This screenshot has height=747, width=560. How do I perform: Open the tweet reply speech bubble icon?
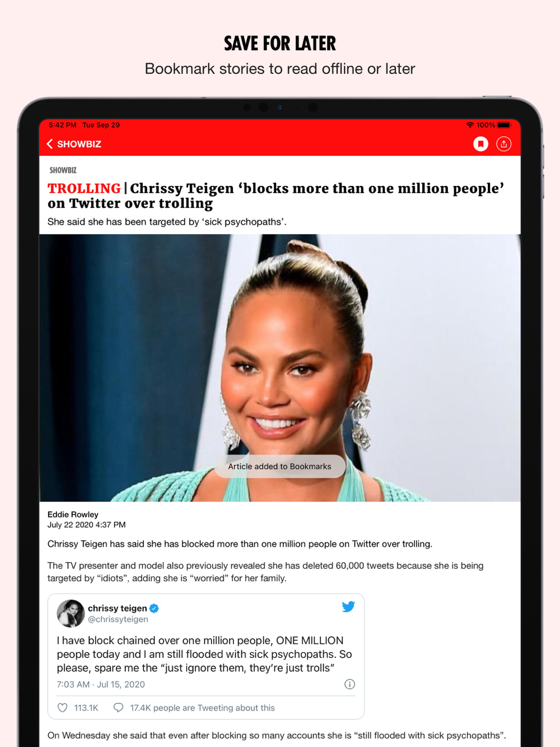tap(118, 708)
